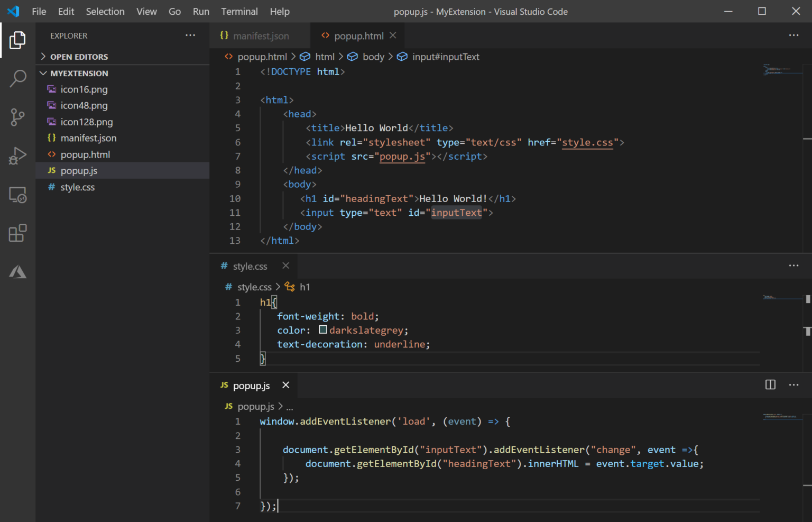Open manifest.json from the file explorer

tap(88, 138)
